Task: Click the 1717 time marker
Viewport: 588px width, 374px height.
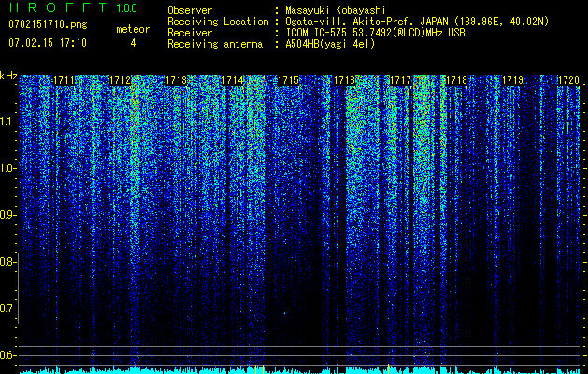Action: pyautogui.click(x=400, y=80)
